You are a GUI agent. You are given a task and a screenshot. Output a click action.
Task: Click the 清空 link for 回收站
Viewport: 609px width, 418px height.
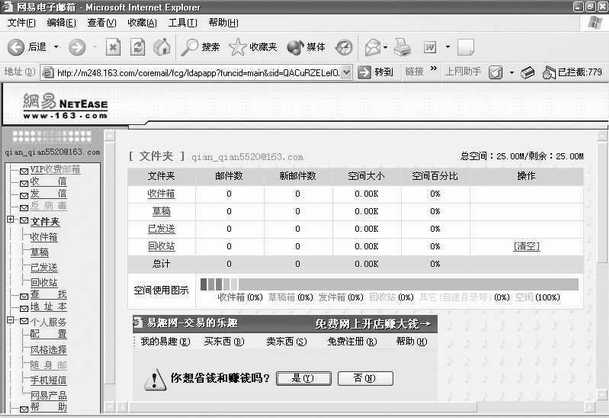click(x=526, y=246)
